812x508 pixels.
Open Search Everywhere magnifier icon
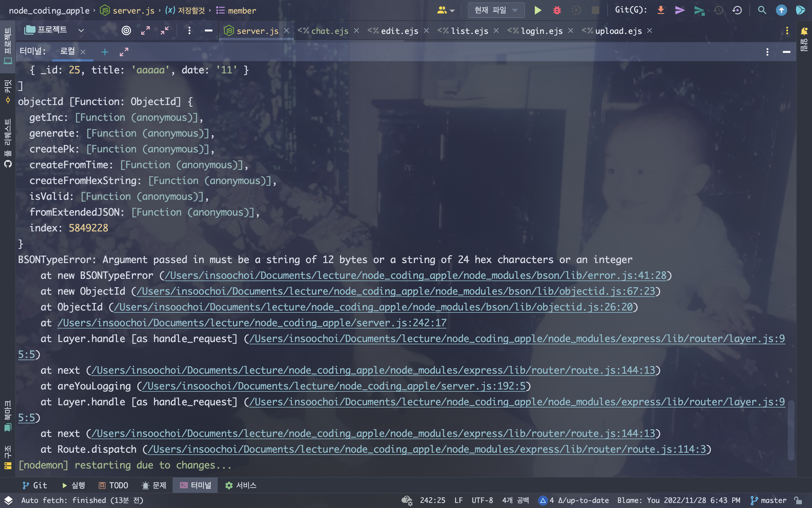[762, 10]
